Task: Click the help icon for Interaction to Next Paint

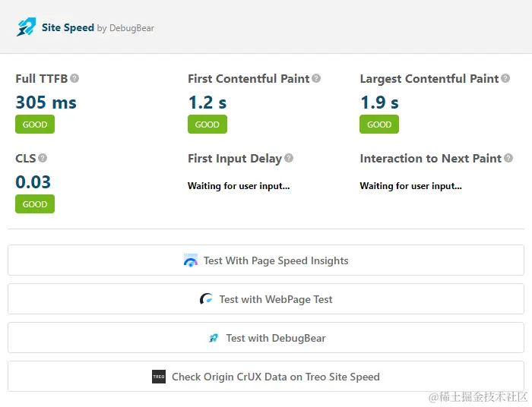Action: tap(508, 158)
